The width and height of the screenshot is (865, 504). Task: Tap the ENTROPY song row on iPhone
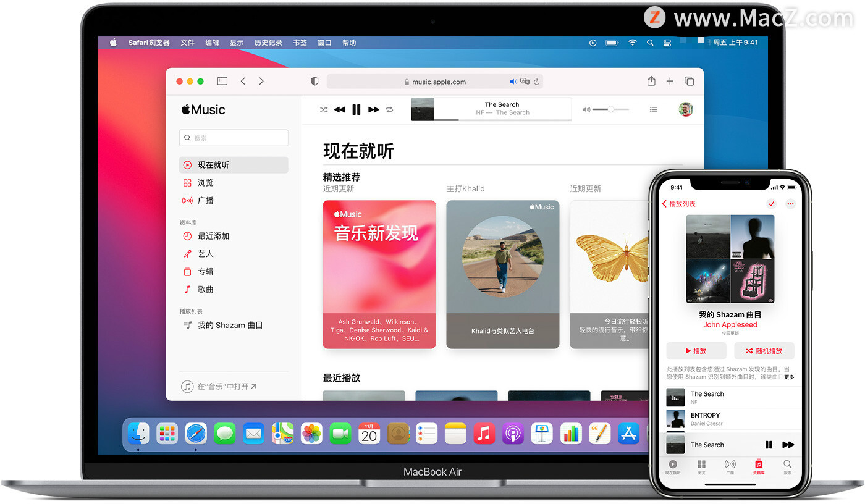(730, 419)
